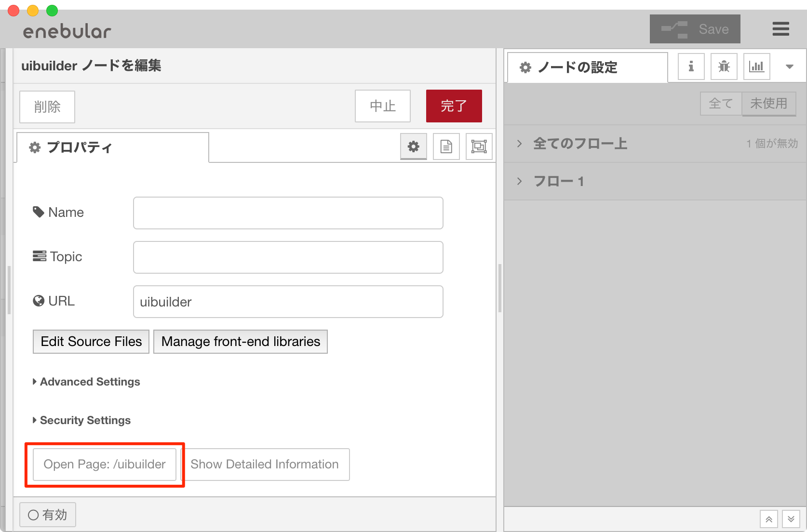
Task: Expand all config sections double-down arrow
Action: 791,519
